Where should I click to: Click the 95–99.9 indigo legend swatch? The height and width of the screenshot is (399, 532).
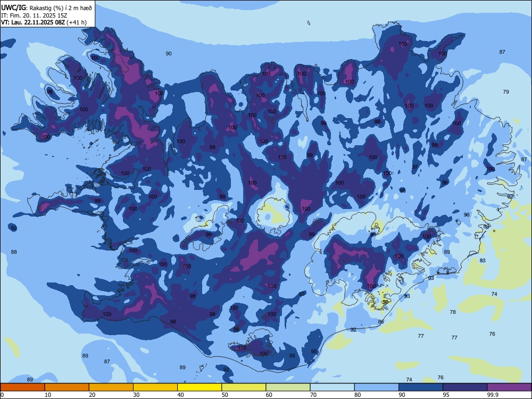pyautogui.click(x=465, y=387)
